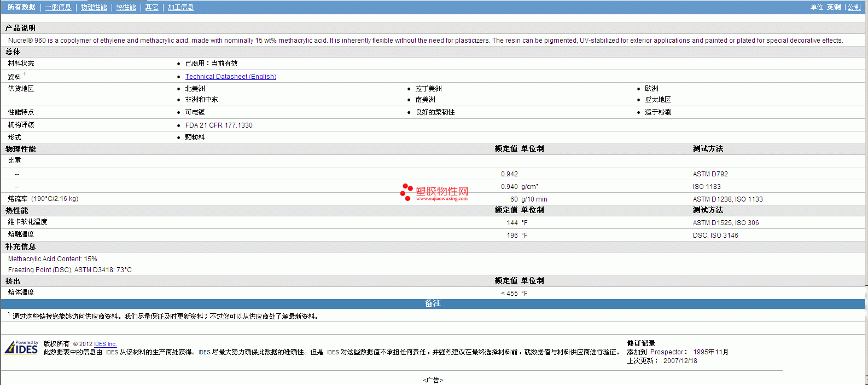Click the g/cm³ unit
This screenshot has height=385, width=868.
coord(529,187)
